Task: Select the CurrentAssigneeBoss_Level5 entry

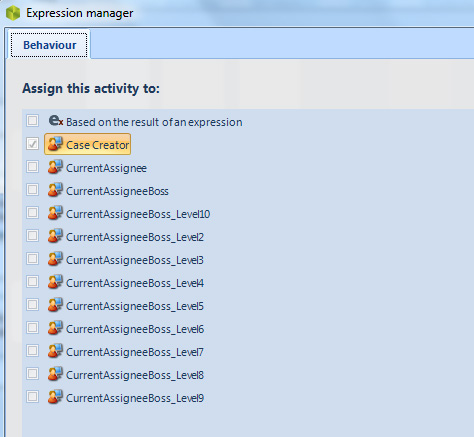Action: tap(135, 306)
